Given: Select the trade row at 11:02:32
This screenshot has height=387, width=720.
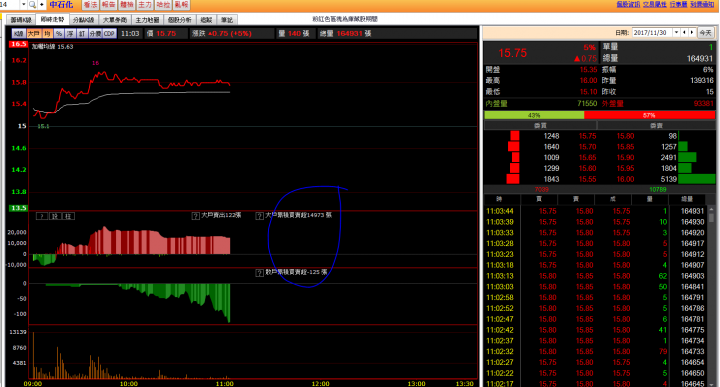Looking at the screenshot, I should coord(595,352).
